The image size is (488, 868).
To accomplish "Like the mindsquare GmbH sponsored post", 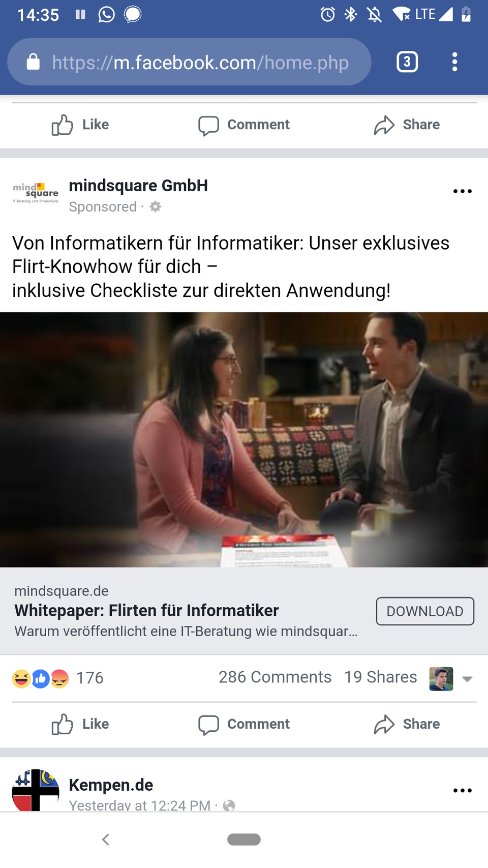I will click(80, 724).
